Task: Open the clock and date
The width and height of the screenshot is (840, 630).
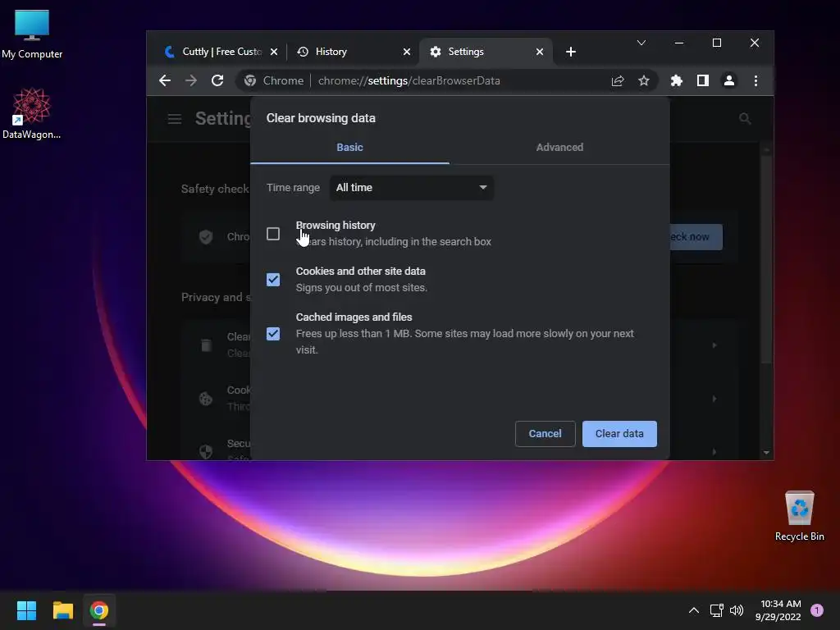Action: tap(778, 610)
